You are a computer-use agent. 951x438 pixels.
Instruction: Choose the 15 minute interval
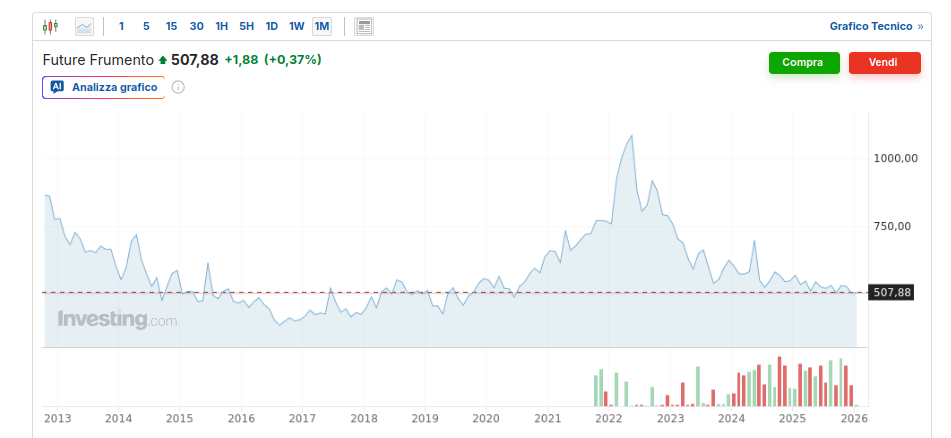click(x=171, y=26)
